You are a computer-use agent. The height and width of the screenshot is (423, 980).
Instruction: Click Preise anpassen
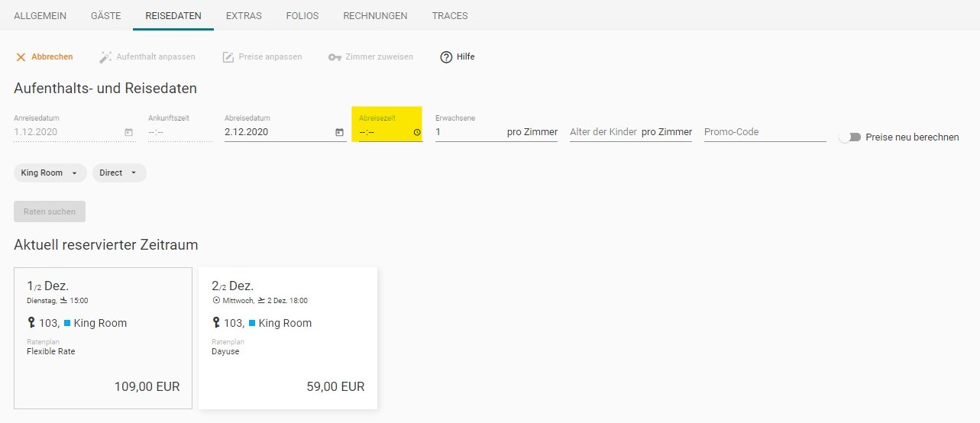pos(262,57)
